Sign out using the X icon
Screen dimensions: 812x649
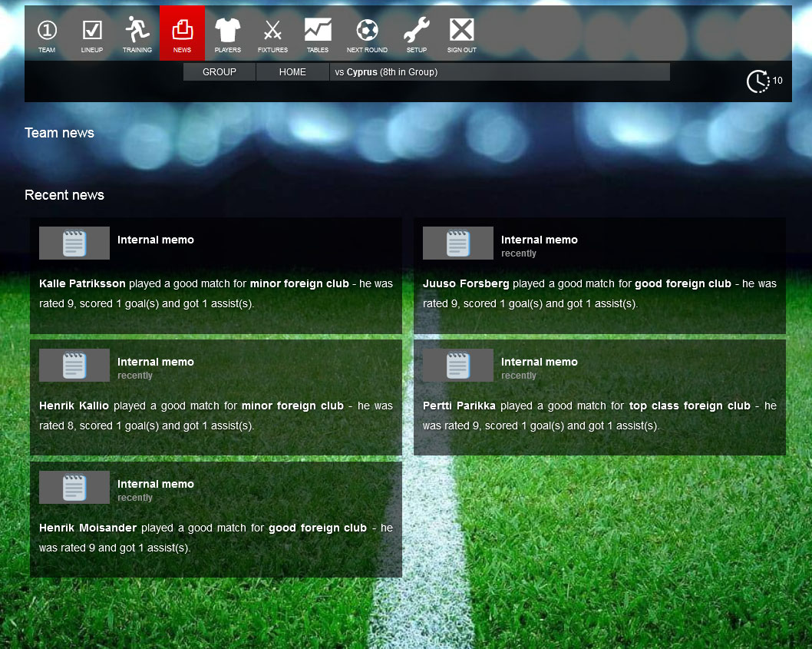pyautogui.click(x=461, y=32)
